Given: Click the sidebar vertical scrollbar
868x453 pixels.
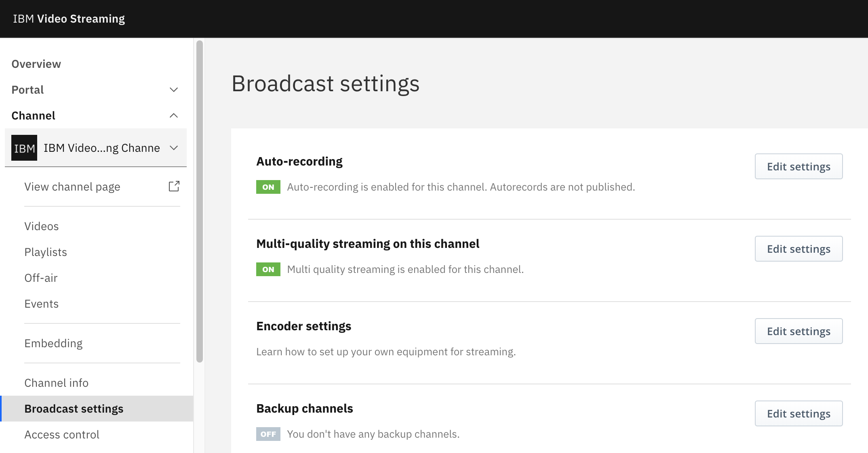Looking at the screenshot, I should pyautogui.click(x=199, y=201).
